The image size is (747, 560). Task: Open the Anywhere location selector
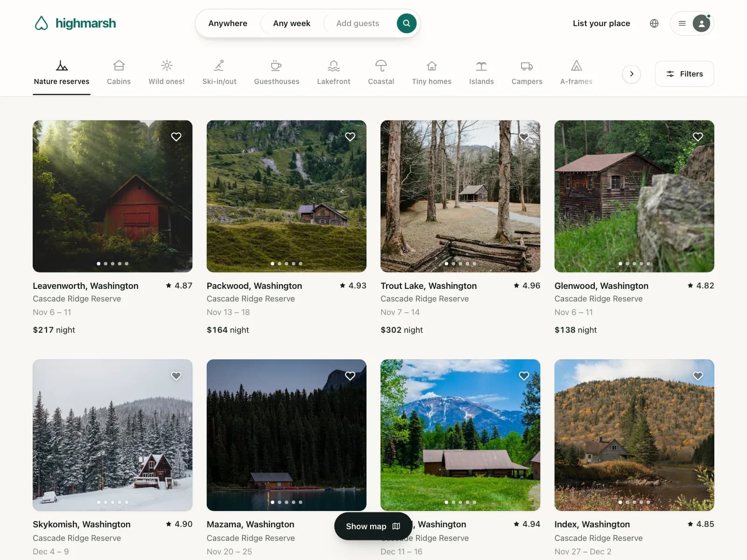228,23
